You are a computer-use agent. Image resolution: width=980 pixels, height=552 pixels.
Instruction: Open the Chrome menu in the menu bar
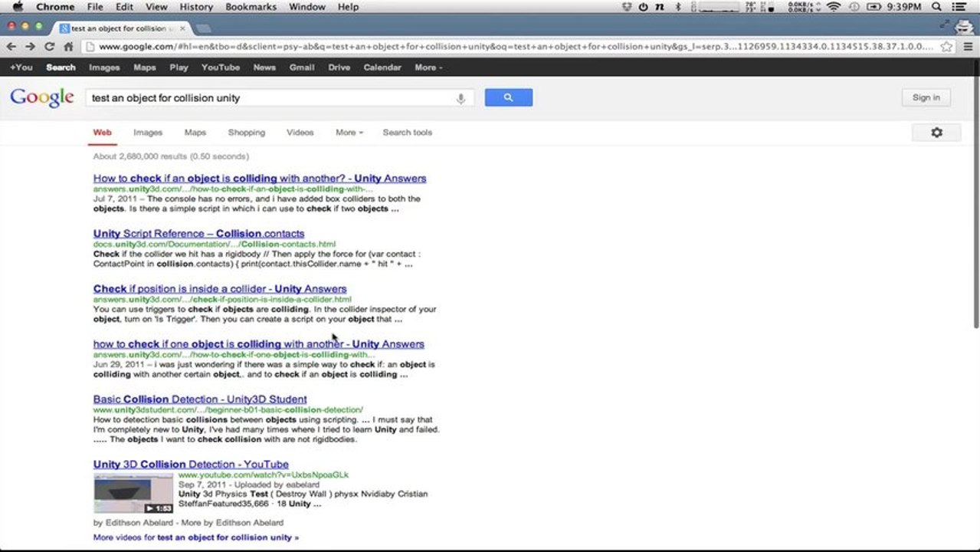click(55, 7)
